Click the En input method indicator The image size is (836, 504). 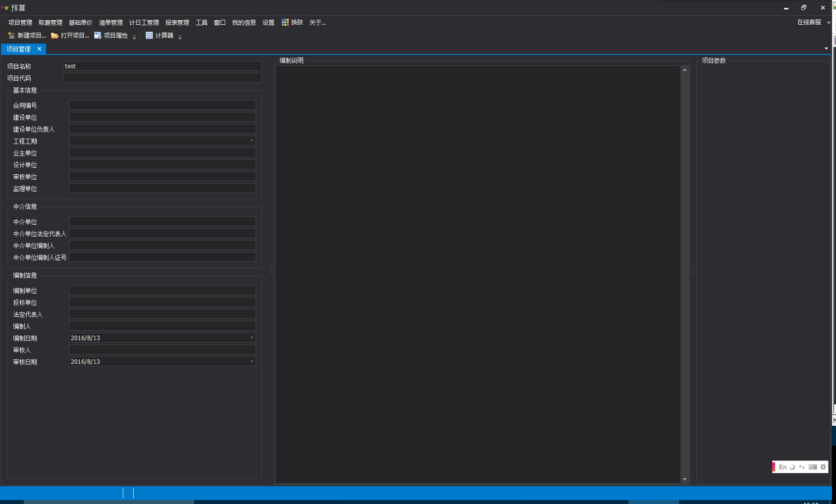(783, 467)
